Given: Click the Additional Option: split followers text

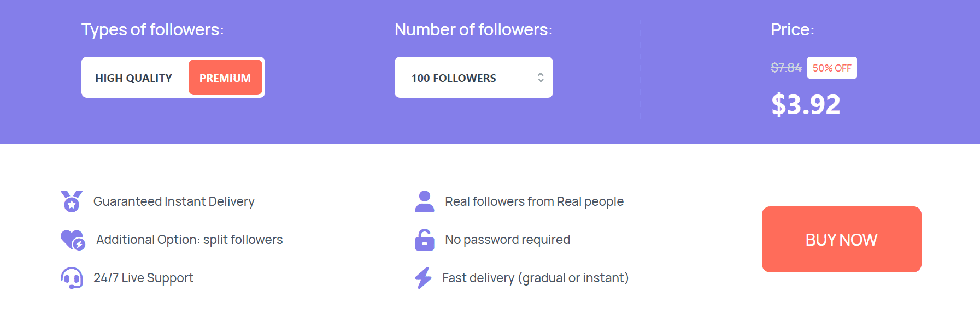Looking at the screenshot, I should (x=189, y=240).
